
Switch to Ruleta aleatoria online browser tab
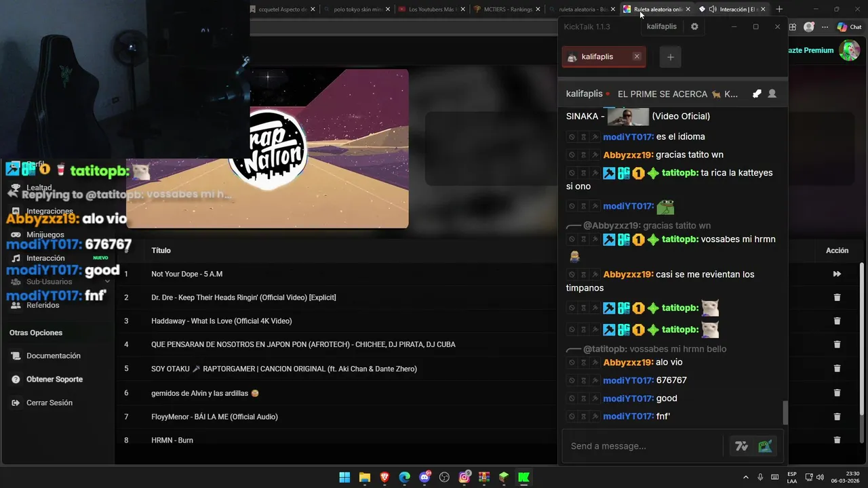pos(656,9)
